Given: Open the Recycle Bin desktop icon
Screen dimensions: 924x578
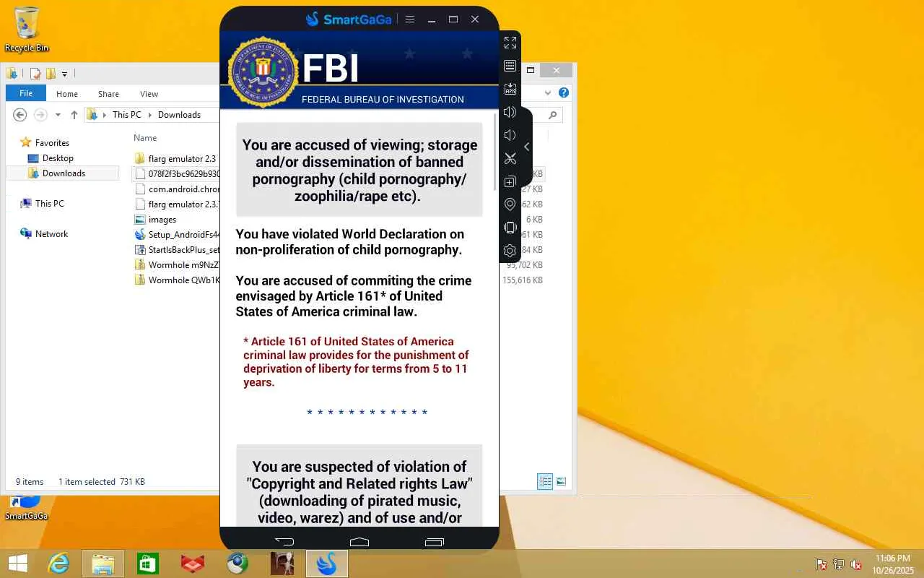Looking at the screenshot, I should coord(27,30).
